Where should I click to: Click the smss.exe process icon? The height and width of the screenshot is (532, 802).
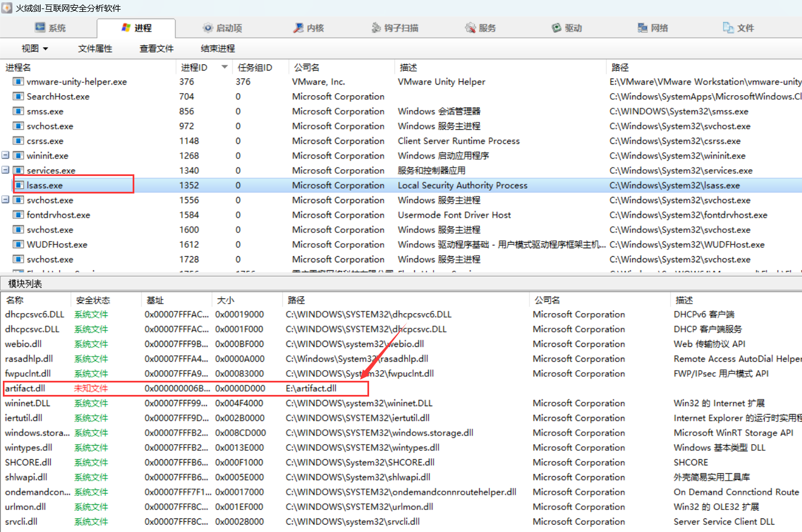click(x=18, y=111)
